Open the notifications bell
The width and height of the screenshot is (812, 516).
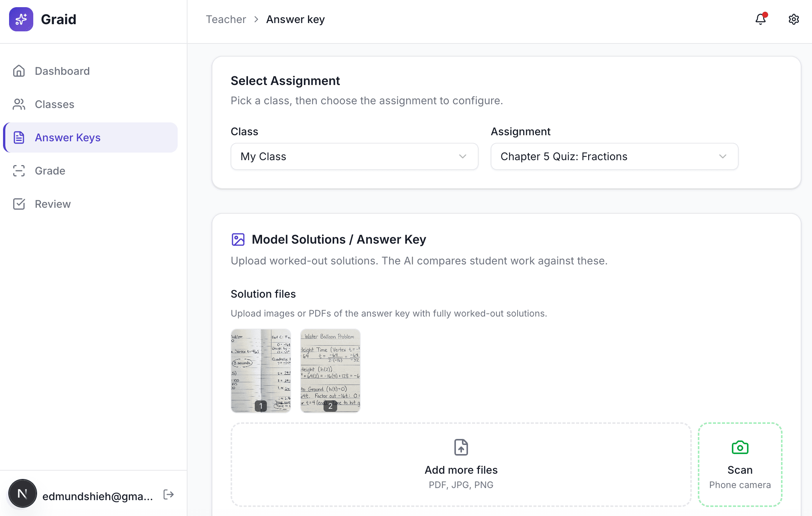click(760, 19)
